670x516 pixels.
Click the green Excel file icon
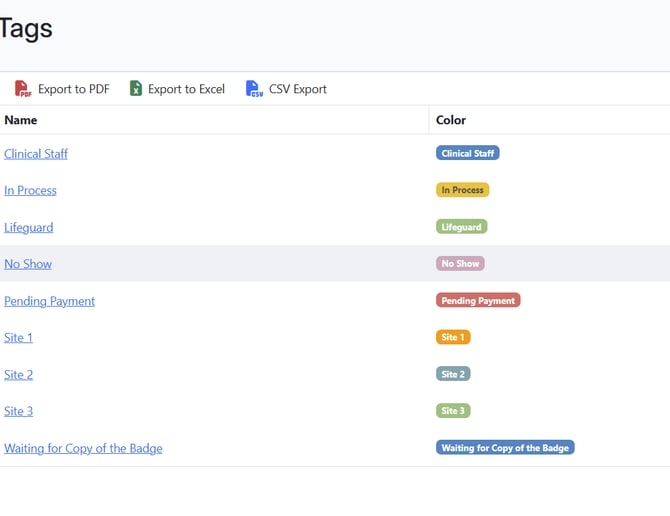[x=136, y=88]
